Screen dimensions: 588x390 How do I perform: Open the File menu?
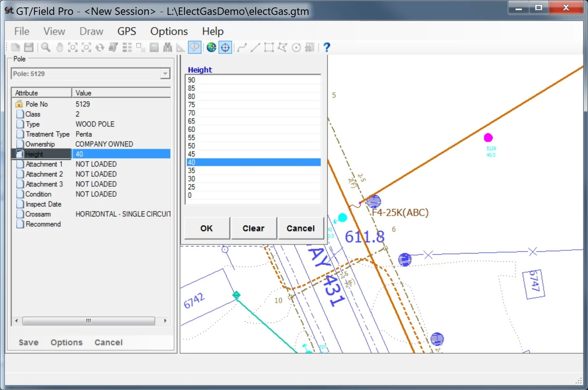click(22, 31)
